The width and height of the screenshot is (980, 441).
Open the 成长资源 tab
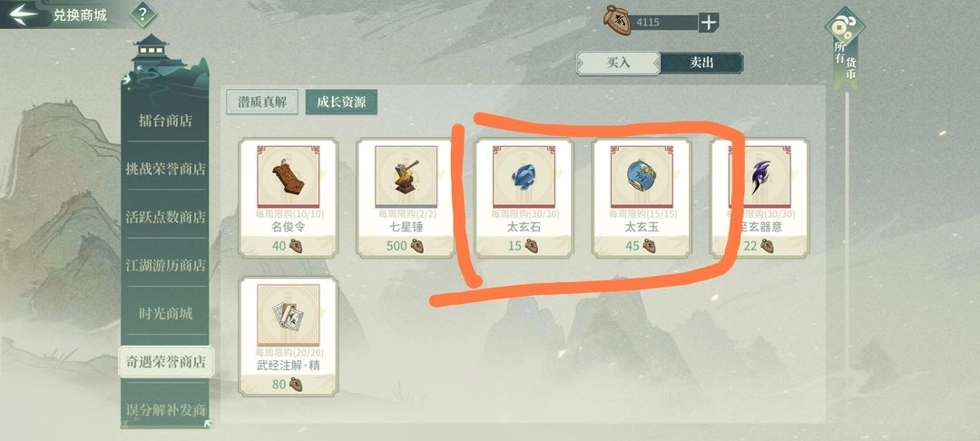pyautogui.click(x=341, y=102)
